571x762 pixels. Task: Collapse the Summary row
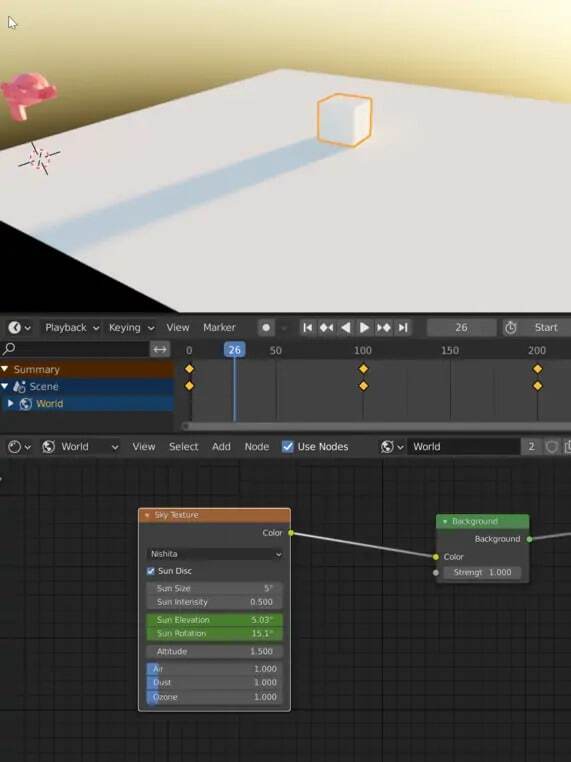(x=5, y=369)
